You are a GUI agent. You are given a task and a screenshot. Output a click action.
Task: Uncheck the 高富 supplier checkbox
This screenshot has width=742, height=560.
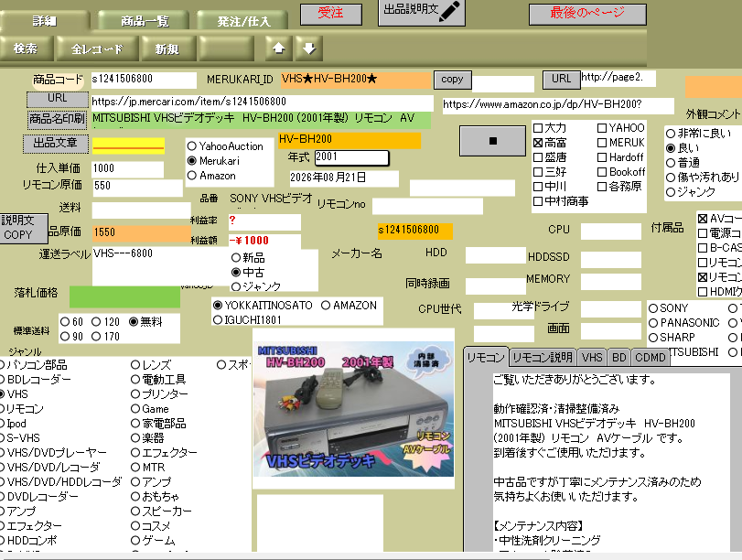coord(538,143)
